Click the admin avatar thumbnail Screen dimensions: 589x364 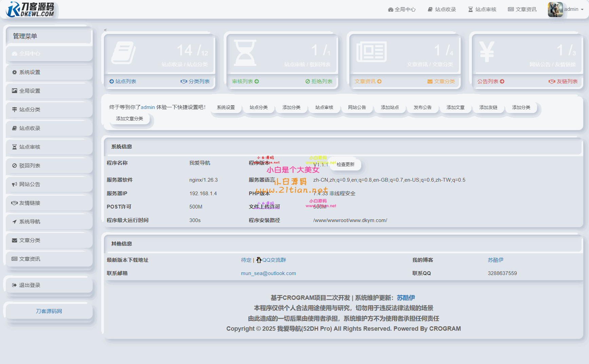(555, 9)
